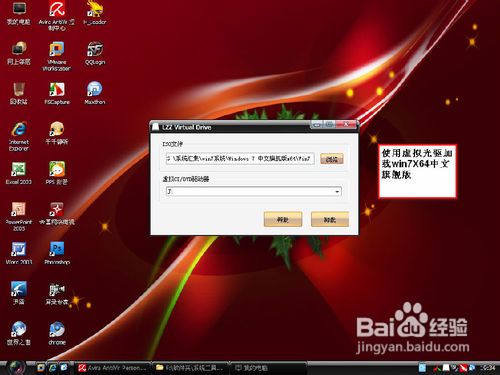The image size is (500, 375).
Task: Open the Photoshop desktop shortcut
Action: point(57,253)
